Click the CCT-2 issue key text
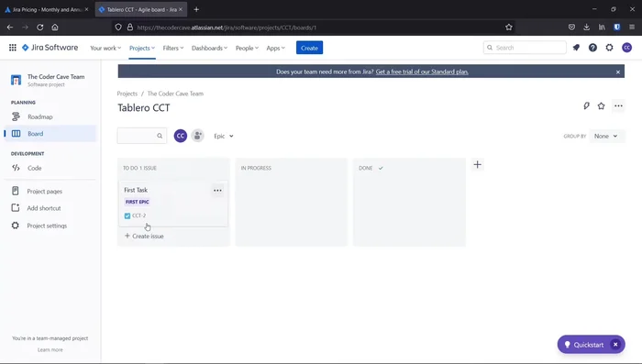 pos(138,215)
